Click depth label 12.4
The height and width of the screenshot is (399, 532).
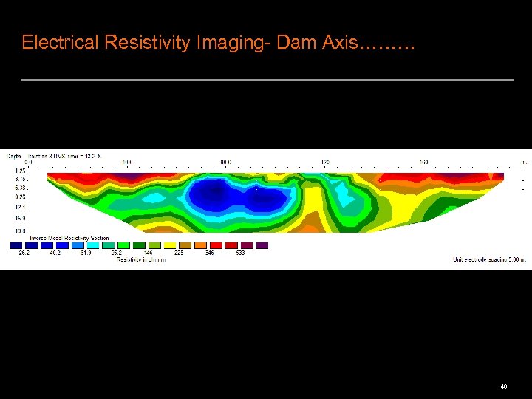click(21, 207)
